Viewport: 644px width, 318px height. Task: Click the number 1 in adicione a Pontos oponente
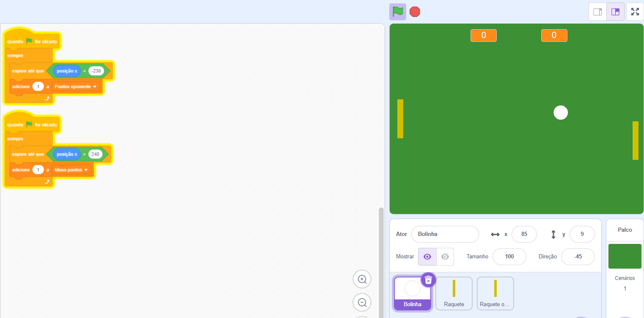38,87
